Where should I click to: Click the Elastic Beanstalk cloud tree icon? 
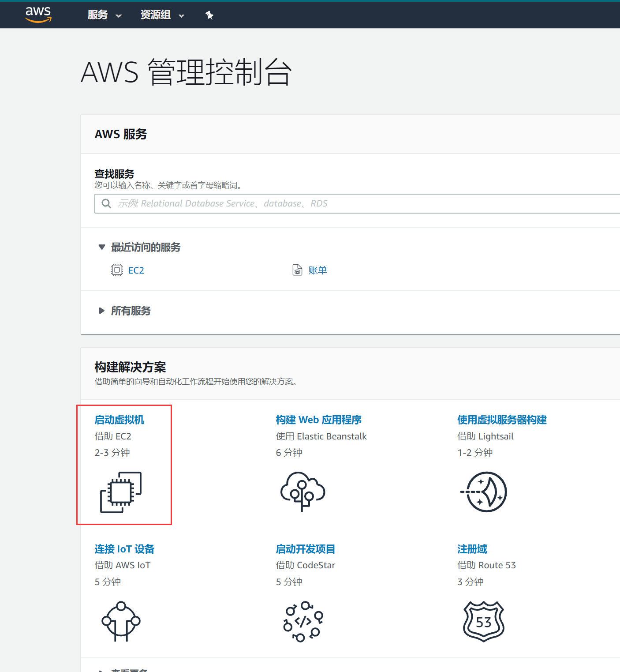(303, 492)
